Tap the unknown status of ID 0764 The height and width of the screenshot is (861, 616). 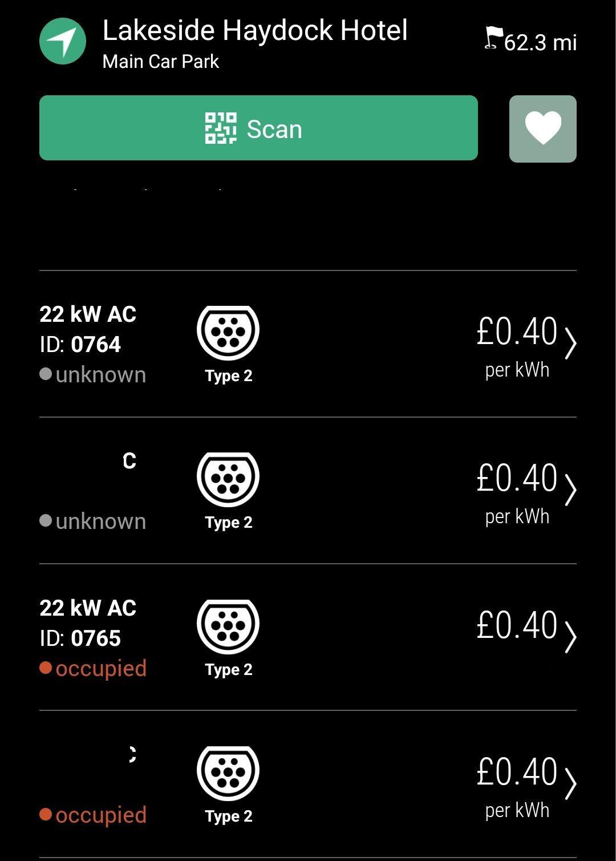(100, 375)
